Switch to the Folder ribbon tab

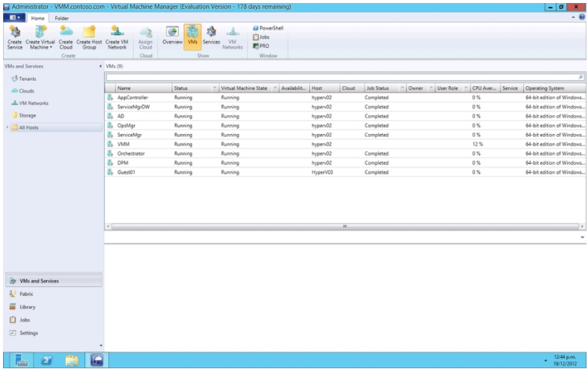tap(62, 18)
